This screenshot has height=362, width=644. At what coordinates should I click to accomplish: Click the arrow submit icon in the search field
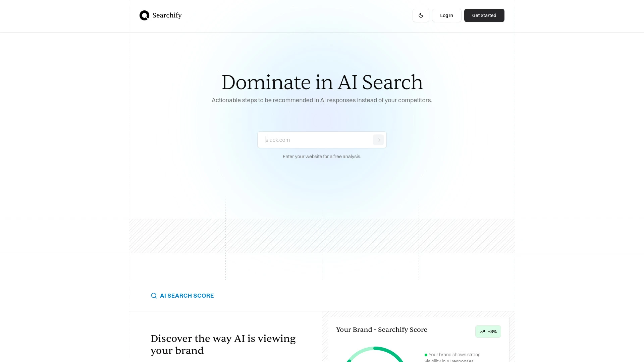378,140
